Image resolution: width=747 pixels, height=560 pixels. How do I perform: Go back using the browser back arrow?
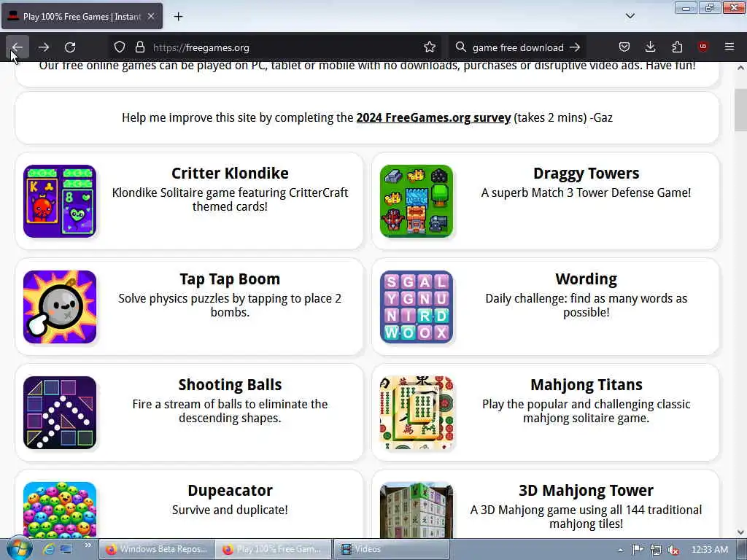click(x=18, y=47)
